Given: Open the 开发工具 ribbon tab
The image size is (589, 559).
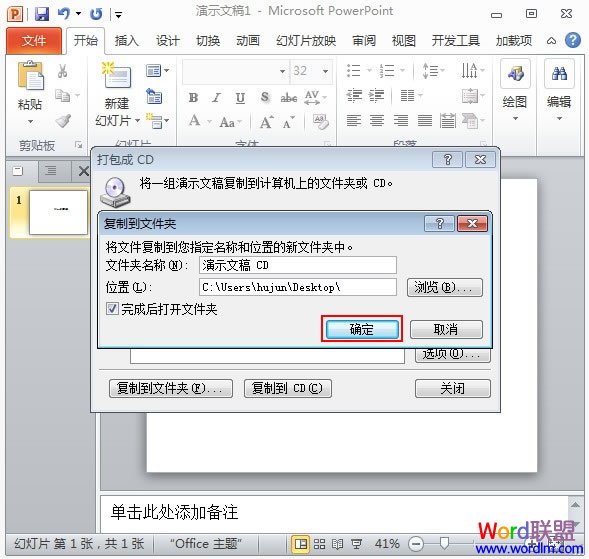Looking at the screenshot, I should (x=456, y=41).
